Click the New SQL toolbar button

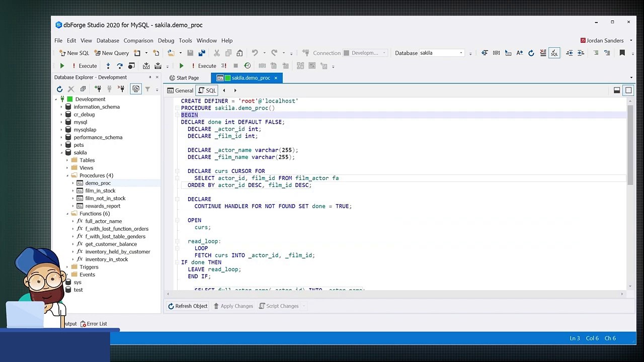tap(74, 53)
